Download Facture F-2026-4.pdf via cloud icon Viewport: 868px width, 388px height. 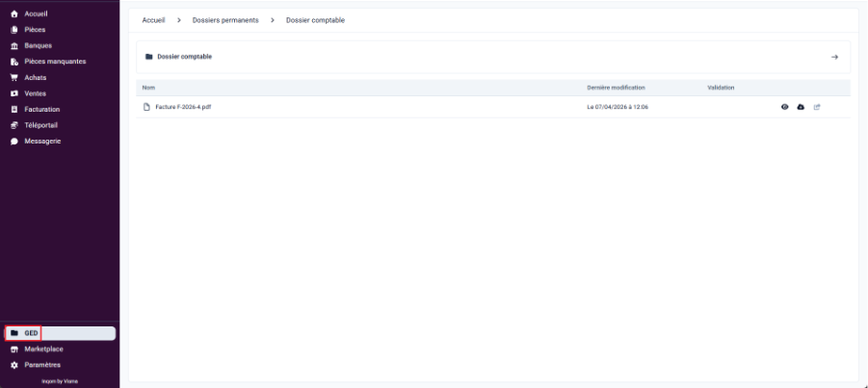(x=801, y=108)
